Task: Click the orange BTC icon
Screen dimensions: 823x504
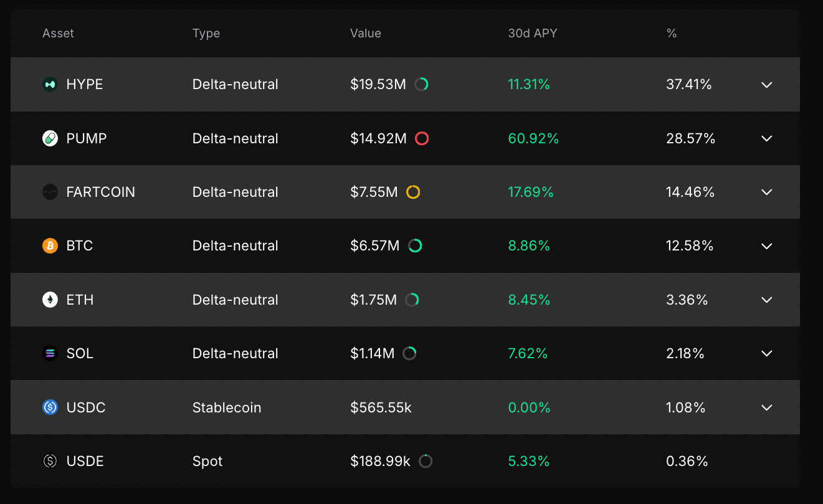Action: tap(50, 246)
